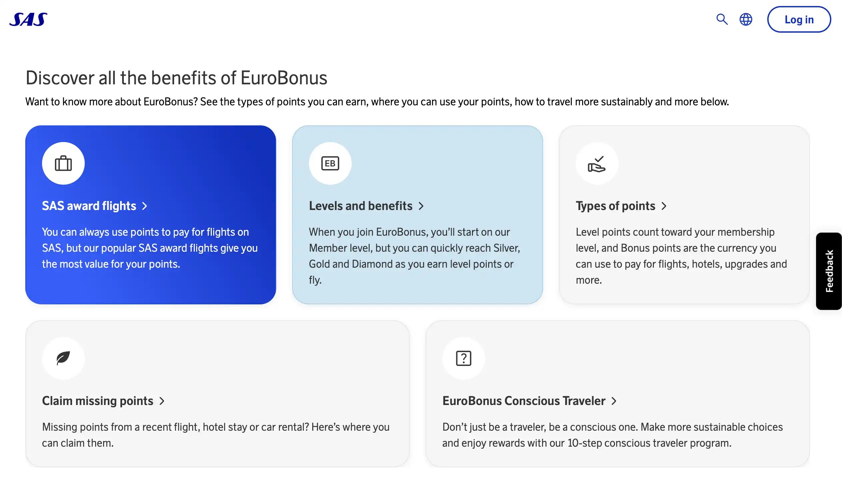Click the suitcase icon on award flights card
842x504 pixels.
tap(63, 163)
